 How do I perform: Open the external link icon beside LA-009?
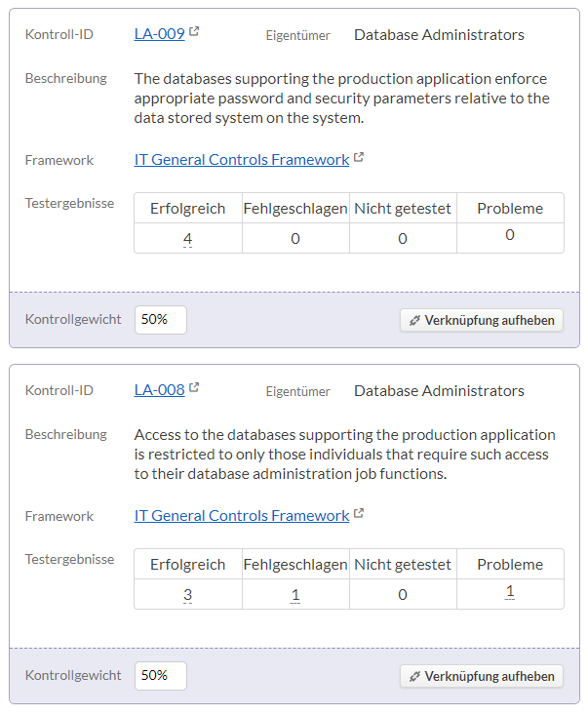point(194,31)
